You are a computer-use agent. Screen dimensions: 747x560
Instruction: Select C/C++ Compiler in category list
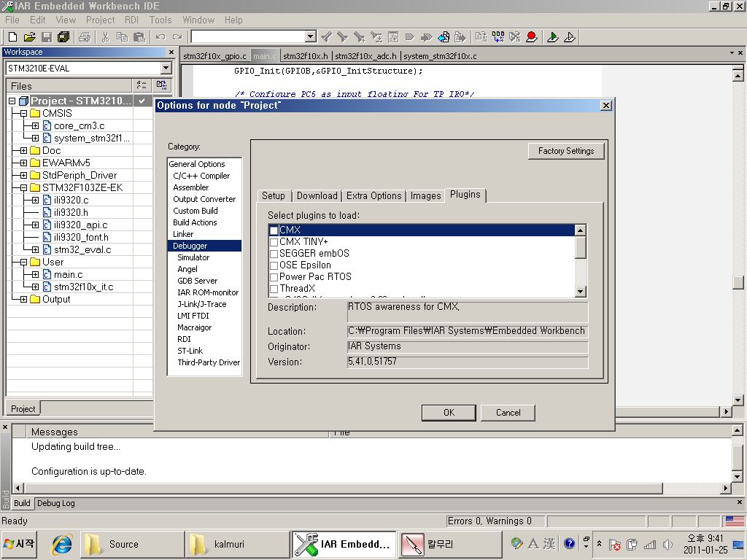201,176
